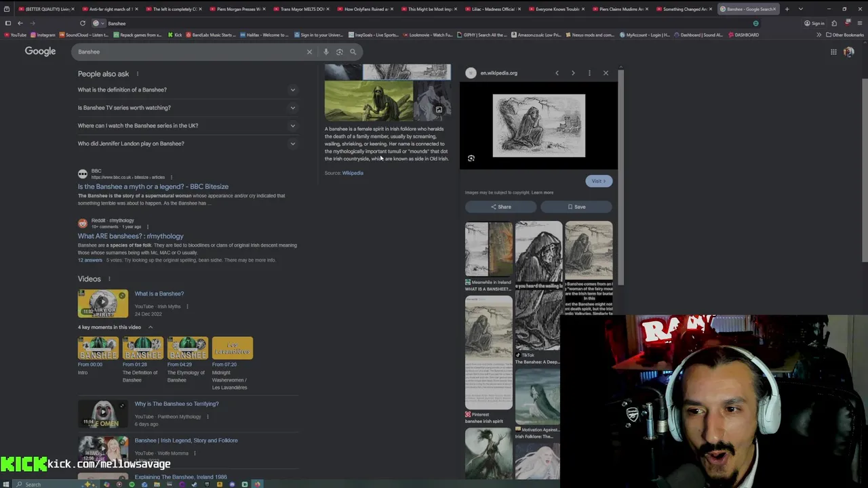
Task: Jump to 'The Definition of Banshee' key moment
Action: tap(142, 360)
